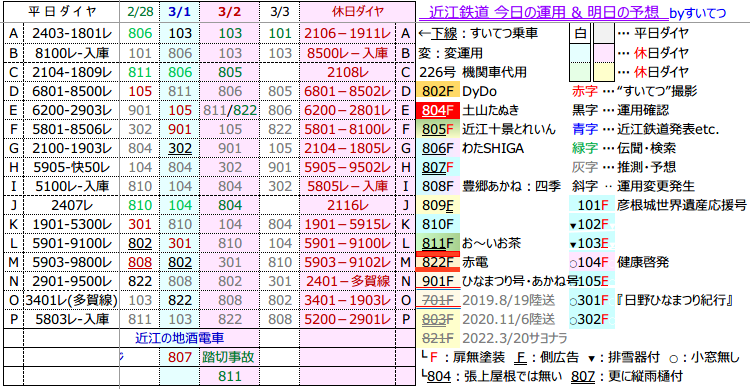Image resolution: width=750 pixels, height=389 pixels.
Task: Click green 104 under 3/1 in row J
Action: point(180,205)
